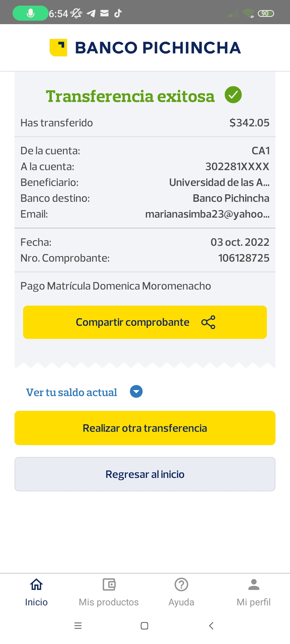
Task: Open Mi perfil person icon
Action: click(x=254, y=584)
